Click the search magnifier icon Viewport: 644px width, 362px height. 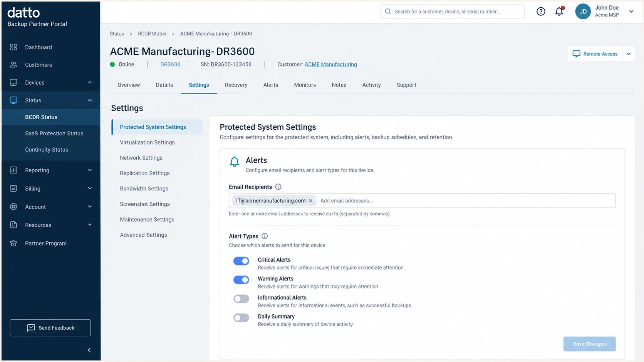pyautogui.click(x=388, y=12)
